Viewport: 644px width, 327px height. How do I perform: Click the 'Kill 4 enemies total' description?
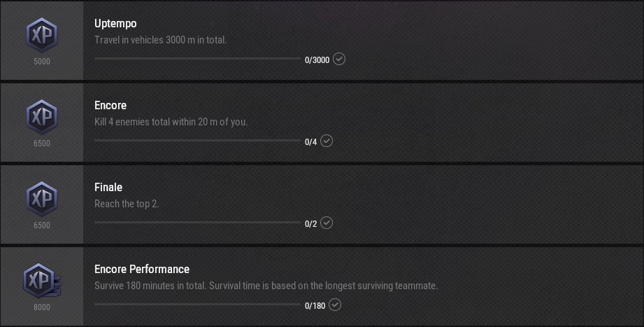171,122
